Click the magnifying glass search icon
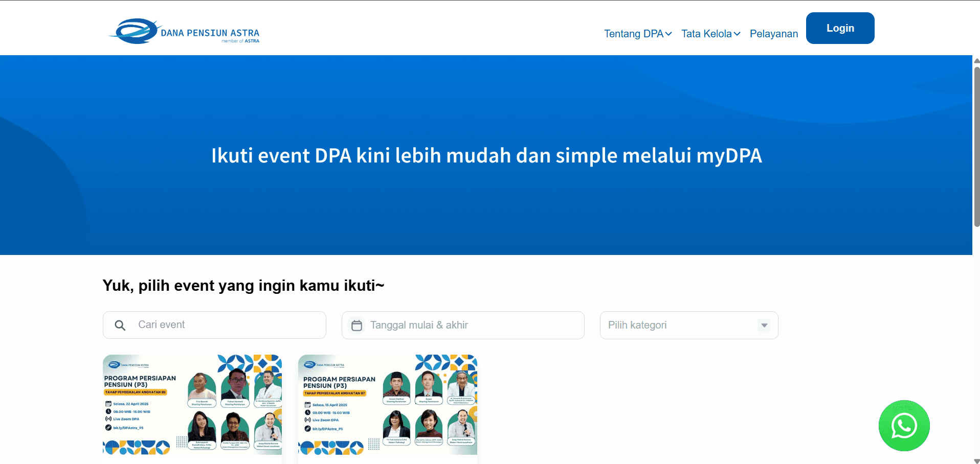This screenshot has width=980, height=464. pyautogui.click(x=120, y=326)
